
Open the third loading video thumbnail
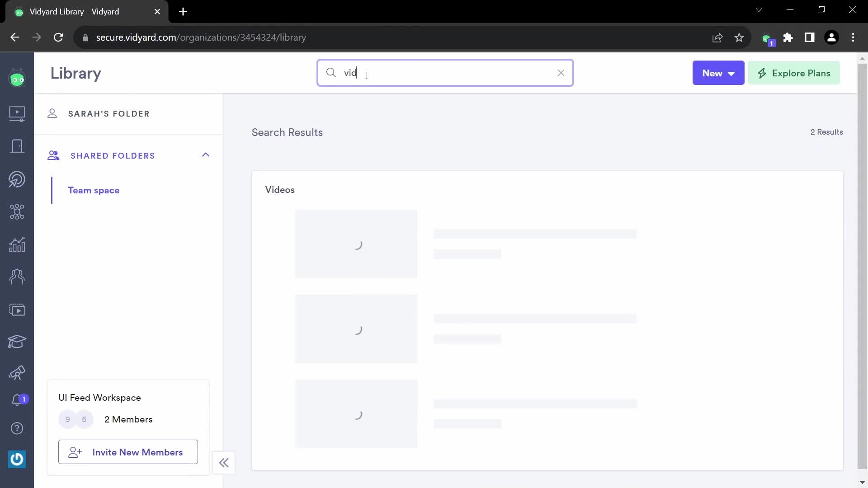tap(356, 414)
